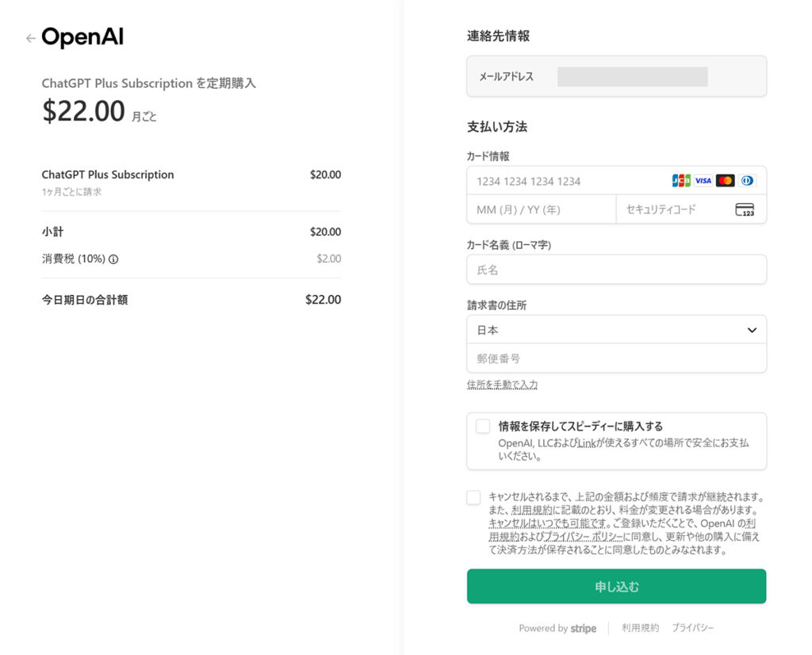Image resolution: width=812 pixels, height=655 pixels.
Task: Click the OpenAI logo
Action: point(82,37)
